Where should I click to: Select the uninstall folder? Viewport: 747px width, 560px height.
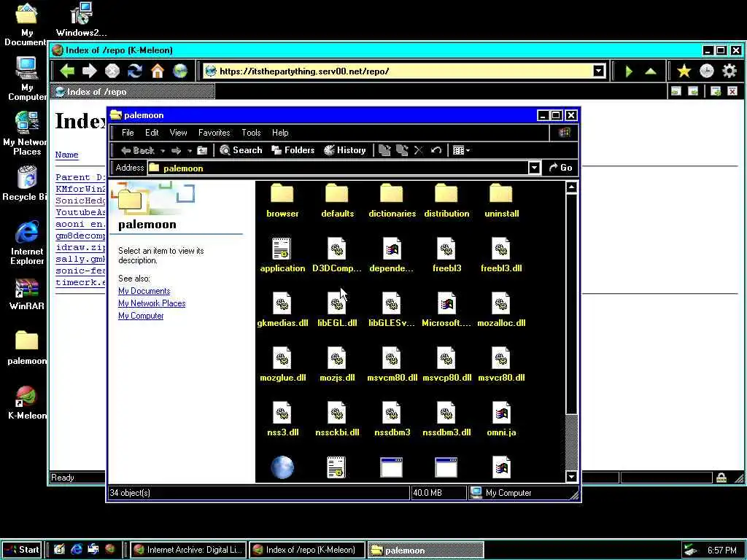coord(501,200)
